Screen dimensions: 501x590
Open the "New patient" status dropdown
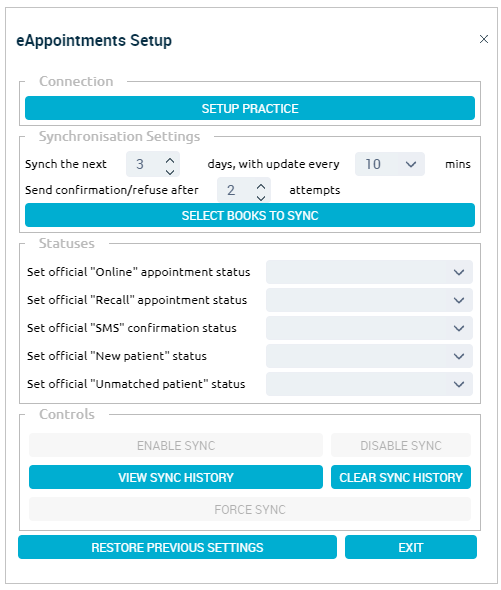[x=369, y=356]
